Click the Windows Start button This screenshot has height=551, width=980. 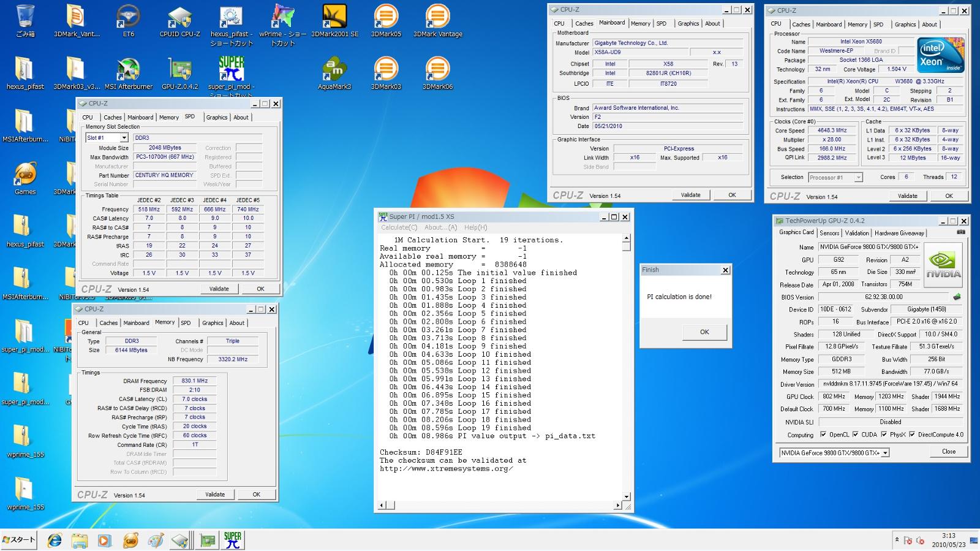pos(19,540)
